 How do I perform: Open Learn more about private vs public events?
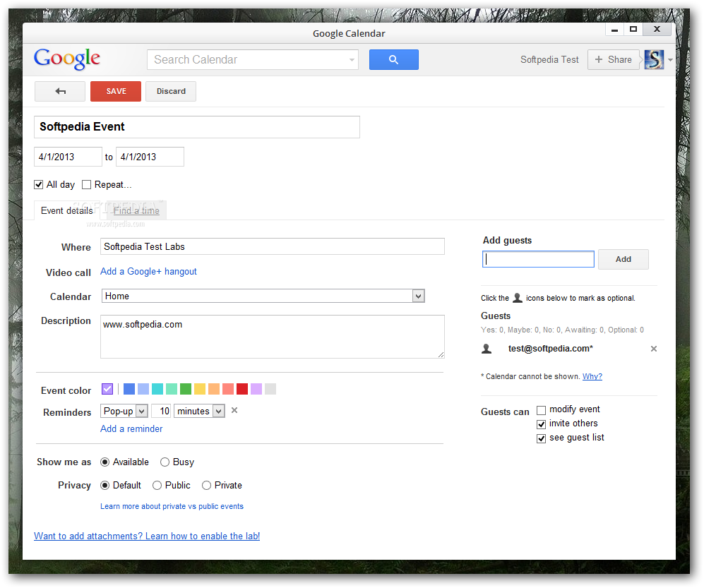click(172, 506)
